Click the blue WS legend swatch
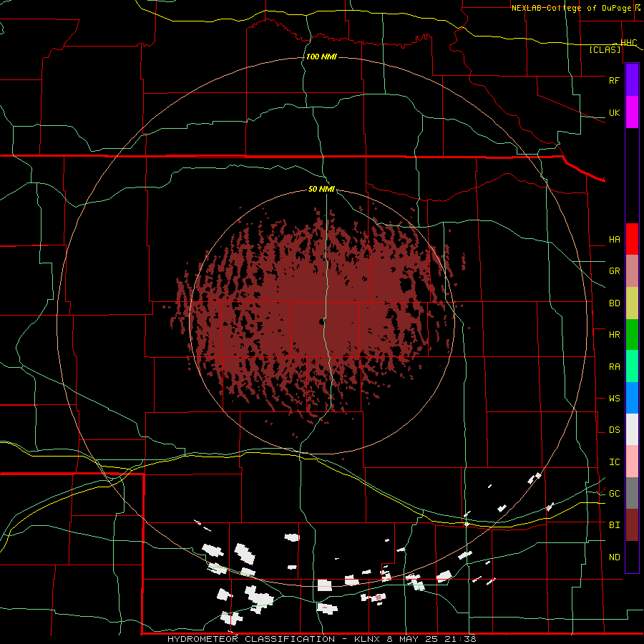Image resolution: width=644 pixels, height=644 pixels. pyautogui.click(x=632, y=398)
